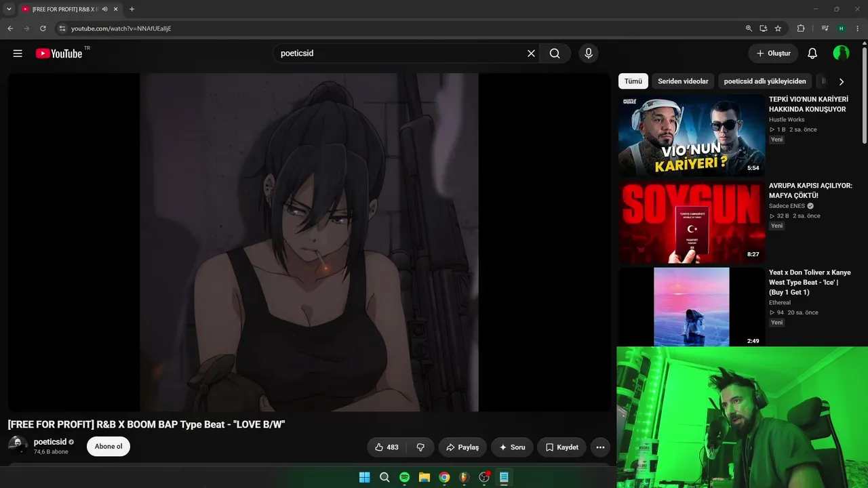Select the Seriden videolar chip

(683, 81)
